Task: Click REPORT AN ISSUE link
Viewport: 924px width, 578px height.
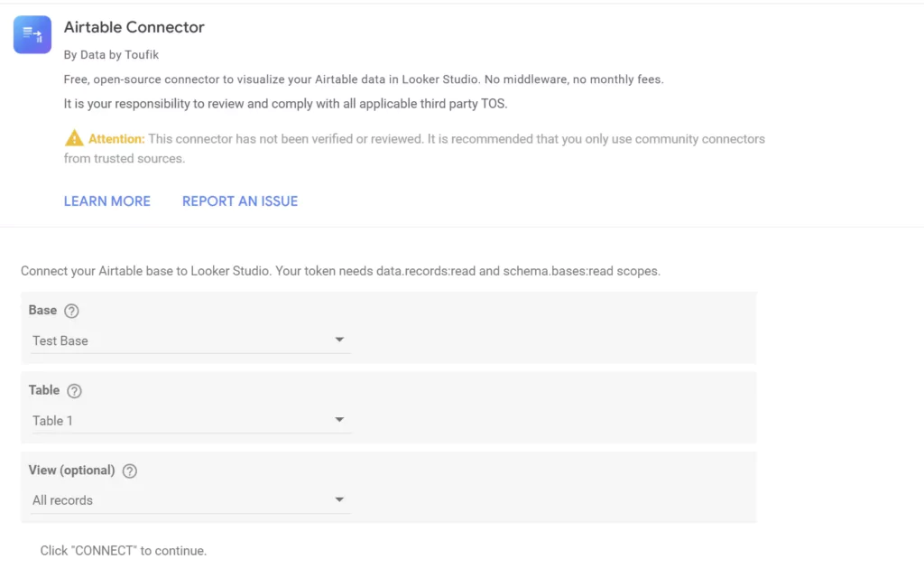Action: coord(240,201)
